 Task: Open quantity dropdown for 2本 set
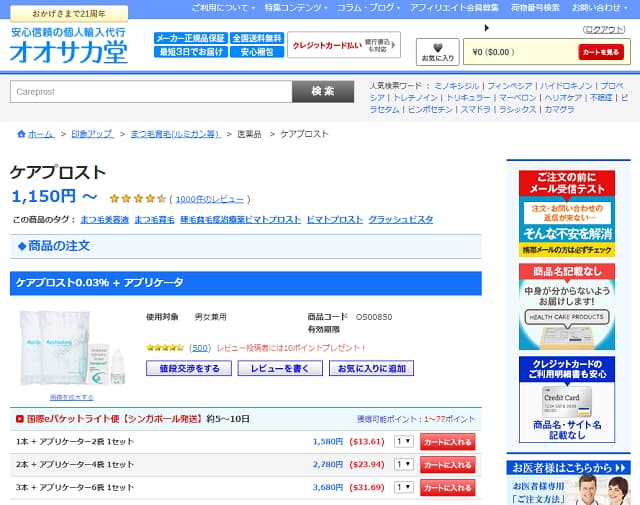click(x=404, y=464)
